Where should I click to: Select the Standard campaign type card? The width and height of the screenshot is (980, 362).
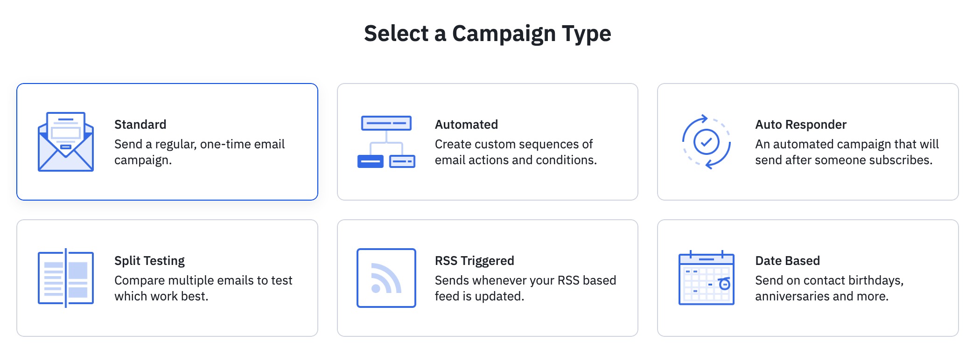point(168,141)
